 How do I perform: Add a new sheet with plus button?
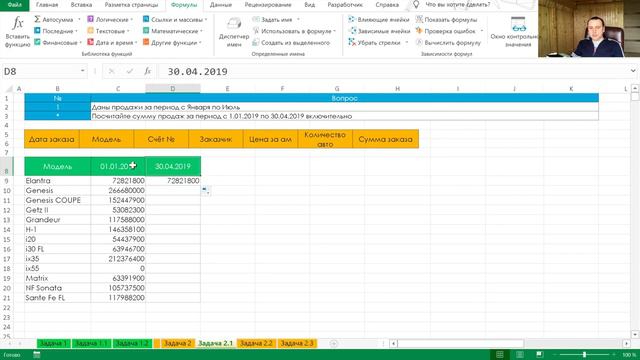pyautogui.click(x=333, y=344)
